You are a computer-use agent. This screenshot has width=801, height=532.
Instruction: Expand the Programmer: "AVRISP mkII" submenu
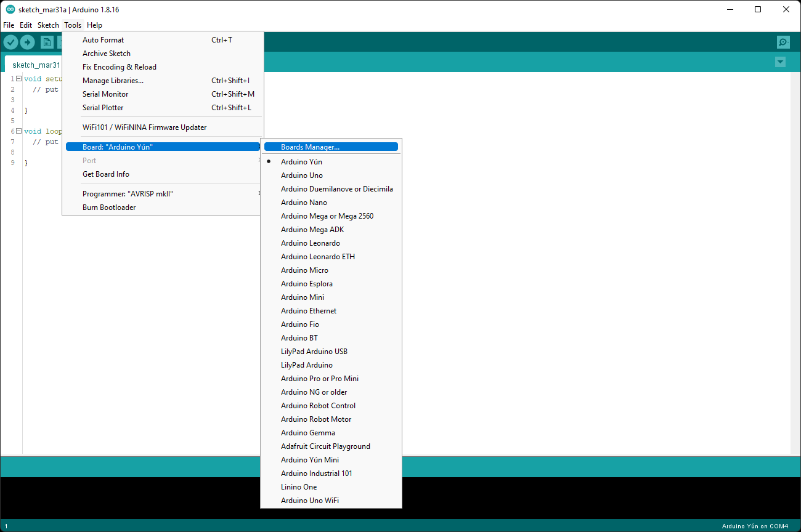tap(163, 194)
